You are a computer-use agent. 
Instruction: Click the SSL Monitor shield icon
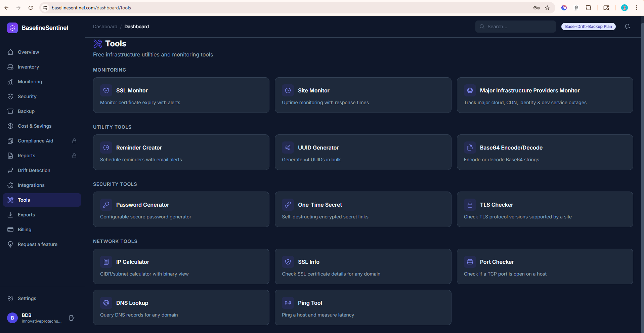coord(106,90)
